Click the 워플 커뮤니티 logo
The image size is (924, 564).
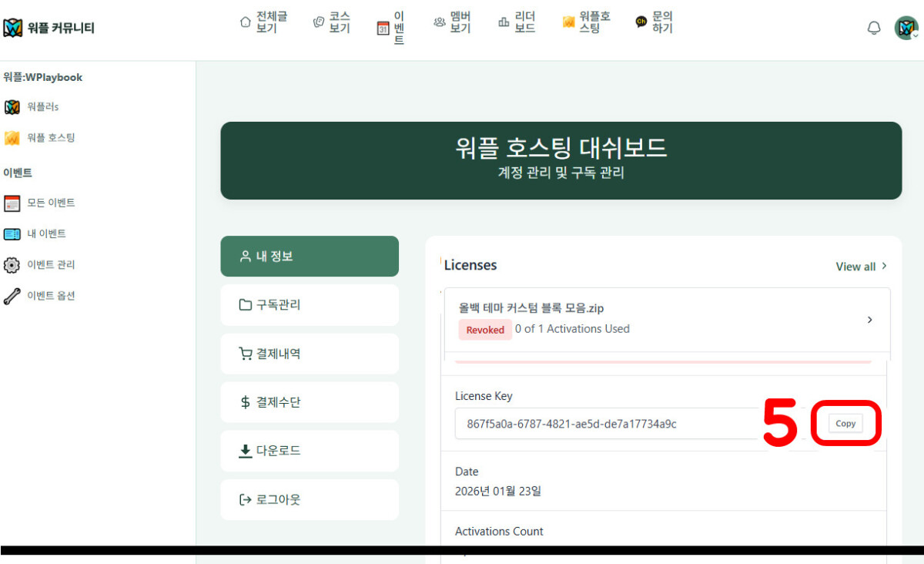pos(49,29)
